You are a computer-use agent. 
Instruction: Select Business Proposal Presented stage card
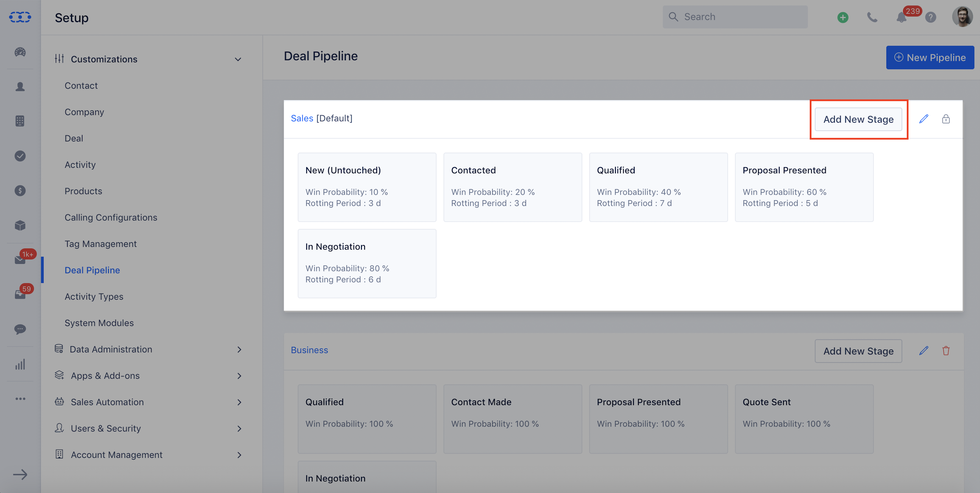coord(658,419)
